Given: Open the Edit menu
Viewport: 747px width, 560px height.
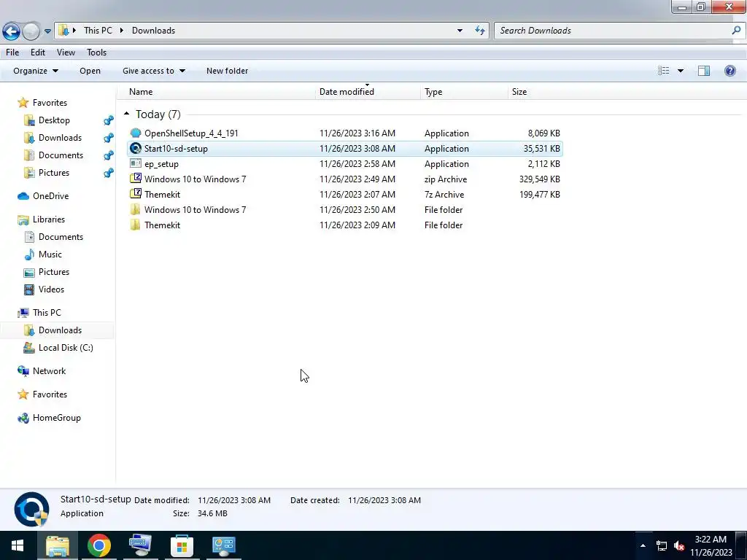Looking at the screenshot, I should (38, 52).
